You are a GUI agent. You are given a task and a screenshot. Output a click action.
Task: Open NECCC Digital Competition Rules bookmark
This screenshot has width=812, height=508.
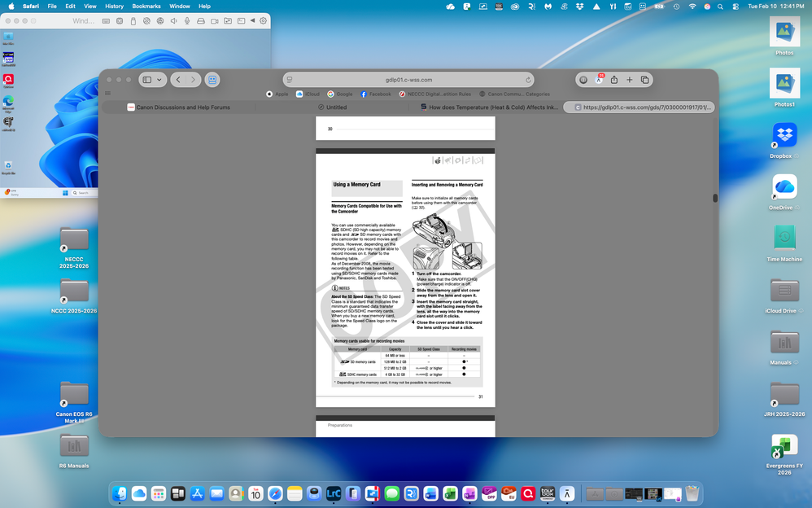coord(435,94)
